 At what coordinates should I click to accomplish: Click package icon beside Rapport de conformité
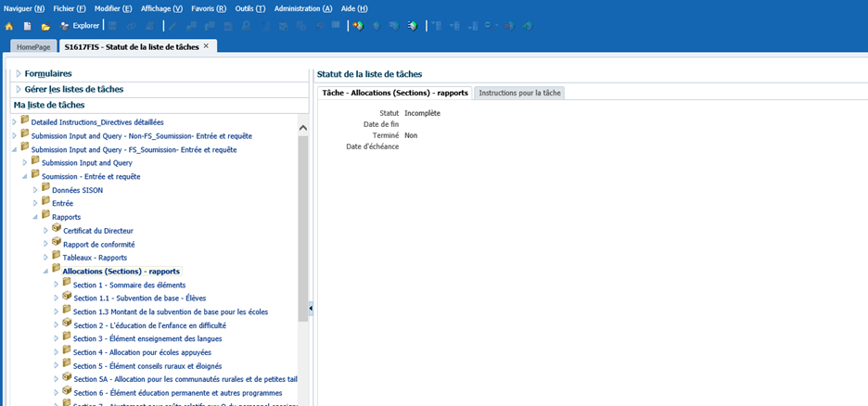[x=57, y=242]
